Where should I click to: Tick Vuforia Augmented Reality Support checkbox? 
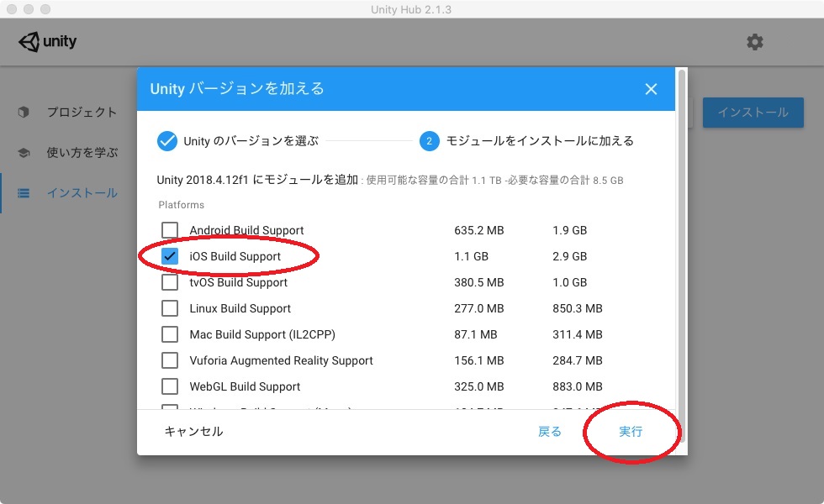(170, 360)
